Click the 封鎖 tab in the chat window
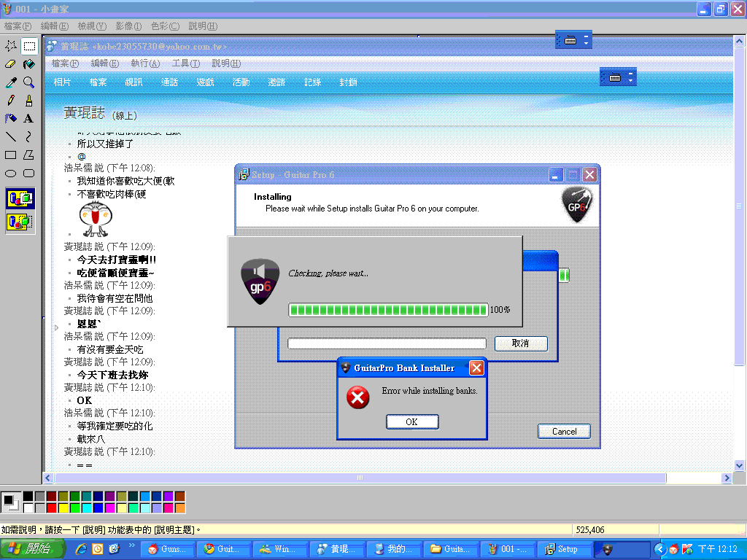This screenshot has width=747, height=560. 348,82
